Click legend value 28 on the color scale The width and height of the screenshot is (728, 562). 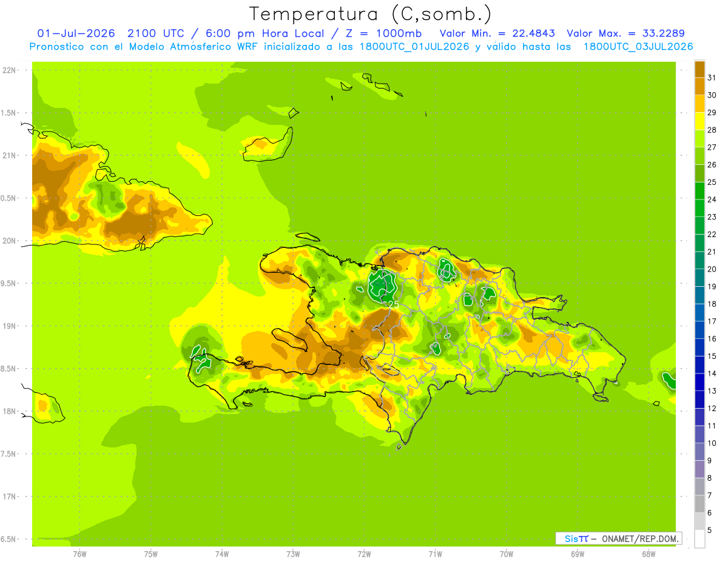point(712,130)
